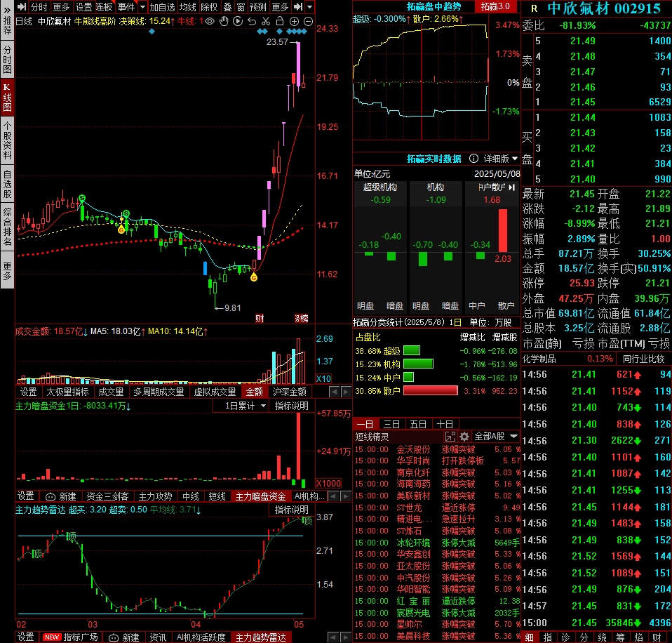Click the 财 marker under the K-line chart
Screen dimensions: 672x643
tap(260, 318)
